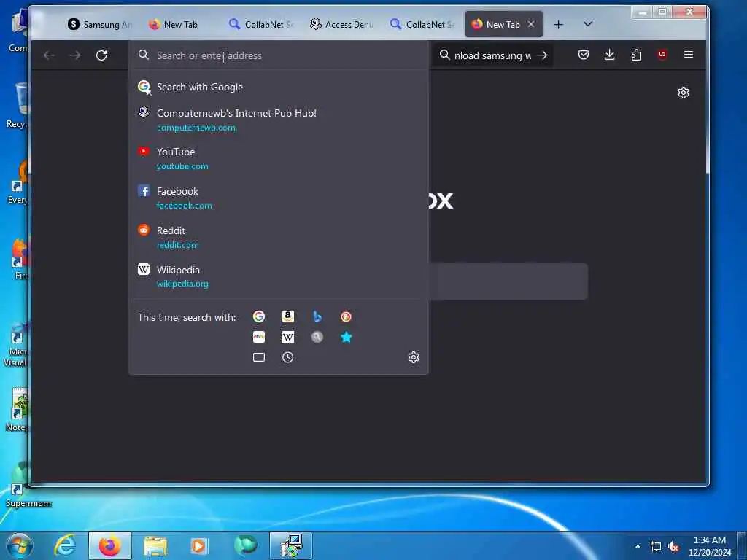Personalize New Tab via gear icon

coord(683,93)
